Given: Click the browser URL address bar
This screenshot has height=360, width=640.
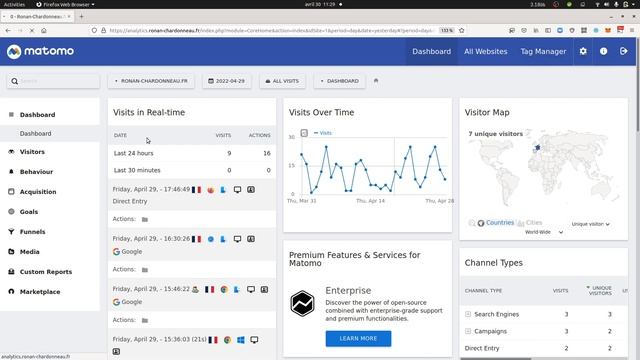Looking at the screenshot, I should [x=271, y=31].
